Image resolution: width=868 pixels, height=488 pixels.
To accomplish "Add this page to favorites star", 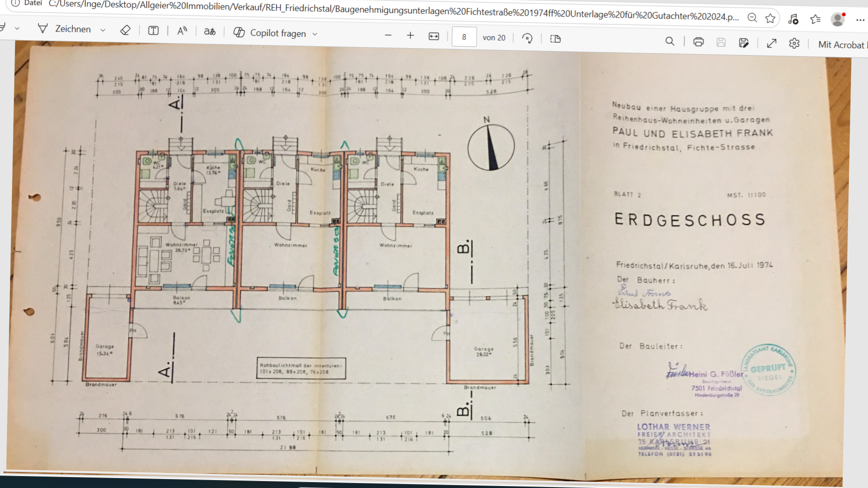I will 771,19.
